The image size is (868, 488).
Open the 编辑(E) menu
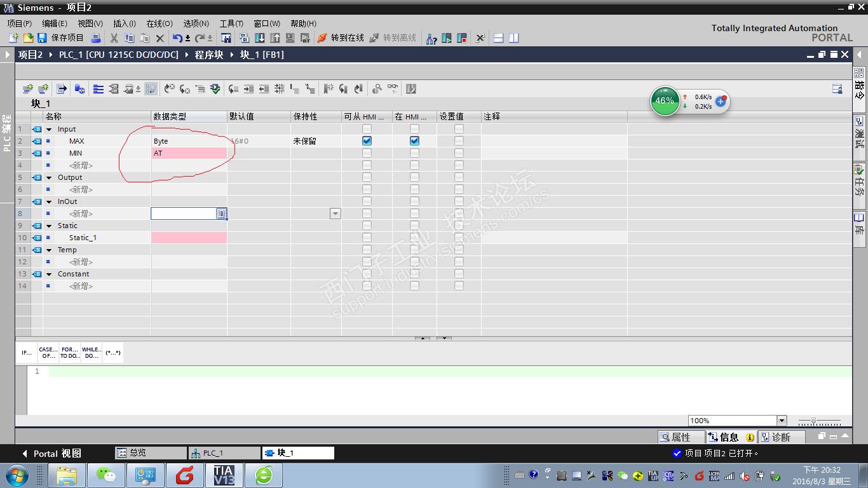click(x=55, y=24)
